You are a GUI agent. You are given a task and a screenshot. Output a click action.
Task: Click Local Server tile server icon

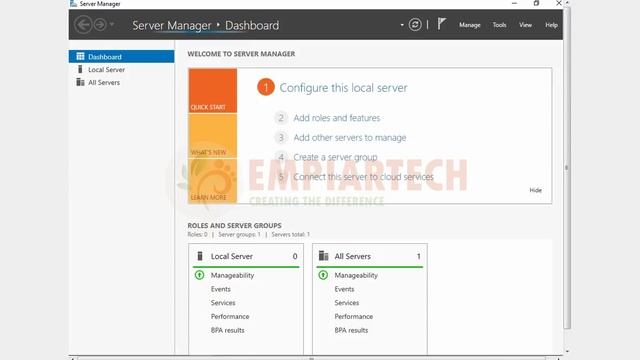pyautogui.click(x=200, y=256)
